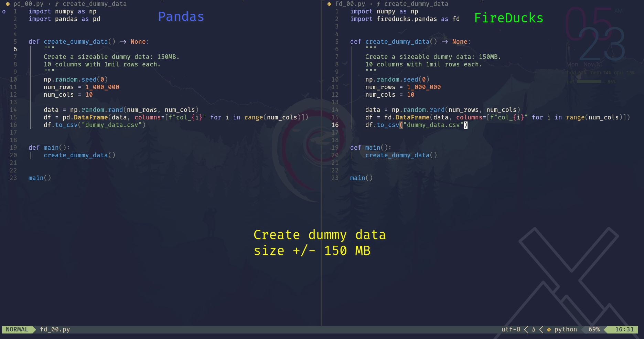Click create_dummy_data in the fd_00.py breadcrumb
Image resolution: width=644 pixels, height=339 pixels.
pyautogui.click(x=416, y=4)
